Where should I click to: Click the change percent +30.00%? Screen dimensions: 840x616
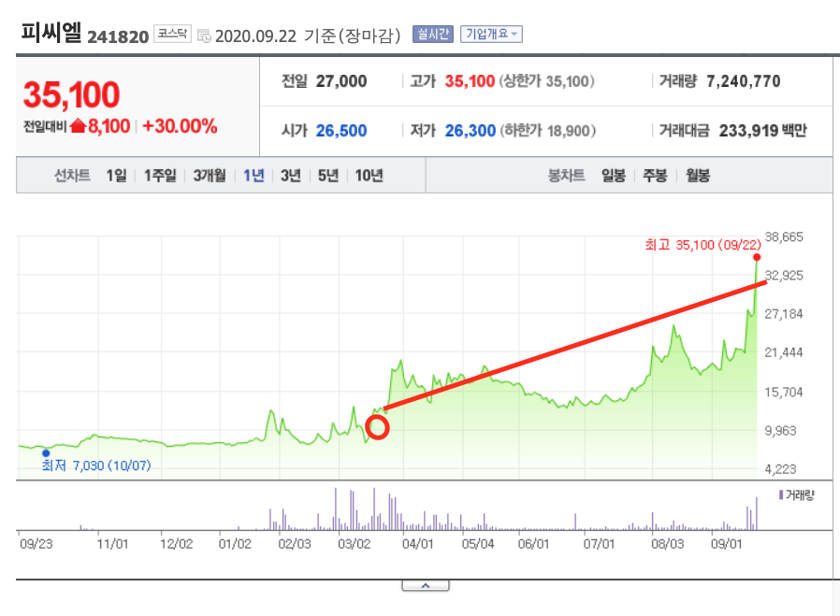[x=180, y=126]
